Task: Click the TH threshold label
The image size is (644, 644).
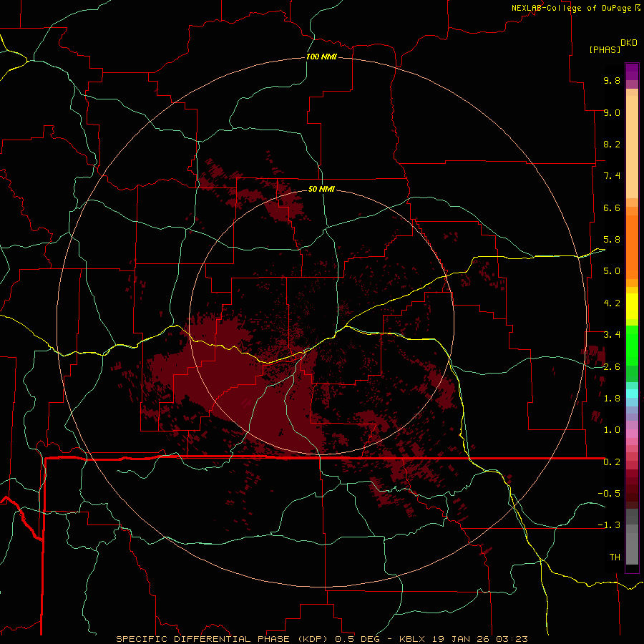Action: tap(615, 557)
